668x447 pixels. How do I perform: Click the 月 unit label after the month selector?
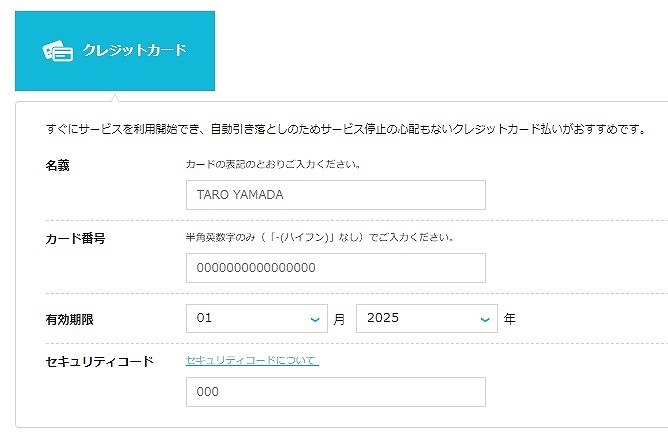[x=339, y=319]
